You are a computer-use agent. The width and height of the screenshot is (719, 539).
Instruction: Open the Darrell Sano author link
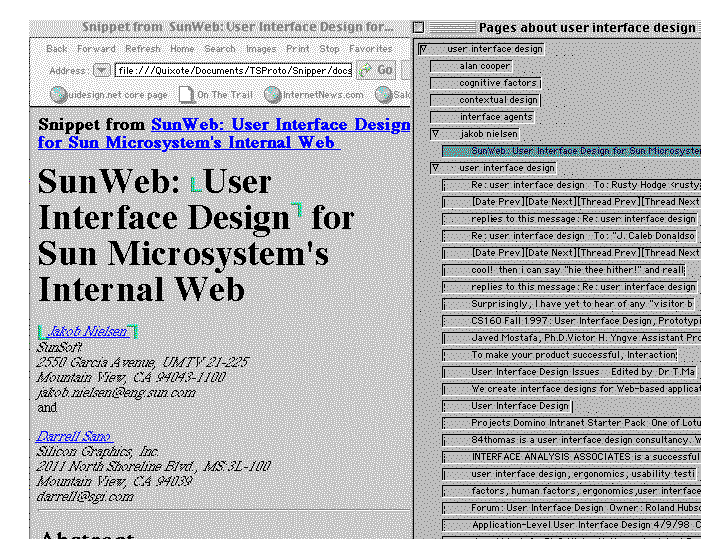point(74,436)
